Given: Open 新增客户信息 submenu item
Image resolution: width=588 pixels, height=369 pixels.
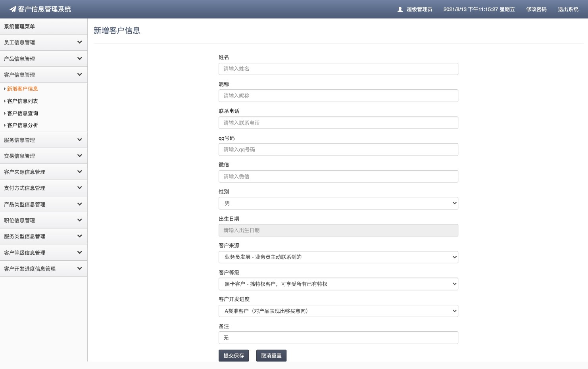Looking at the screenshot, I should tap(23, 89).
